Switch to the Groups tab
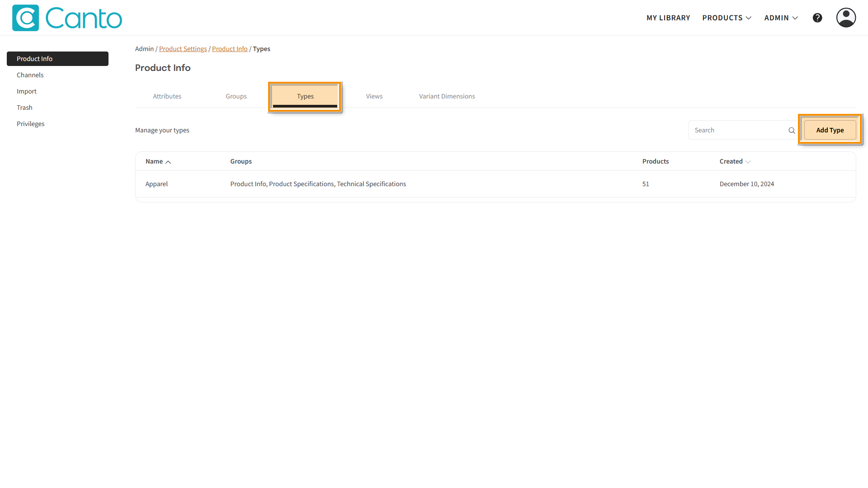The image size is (868, 488). point(236,96)
